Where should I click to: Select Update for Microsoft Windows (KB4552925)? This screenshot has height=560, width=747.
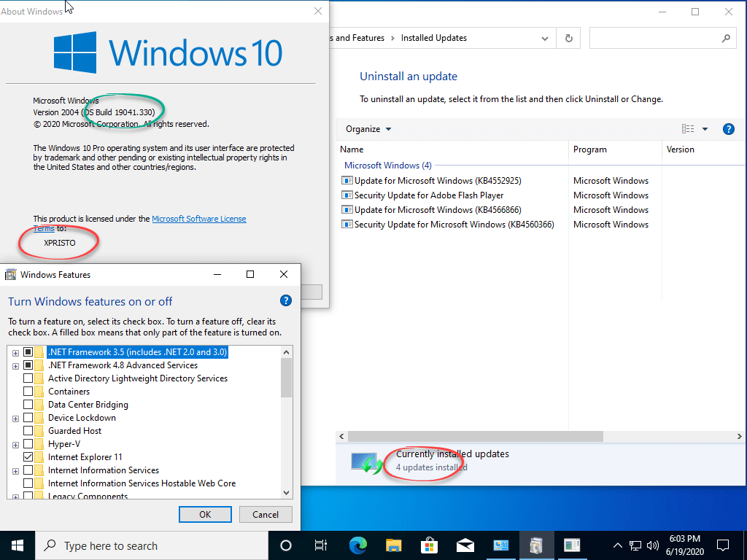pyautogui.click(x=438, y=181)
